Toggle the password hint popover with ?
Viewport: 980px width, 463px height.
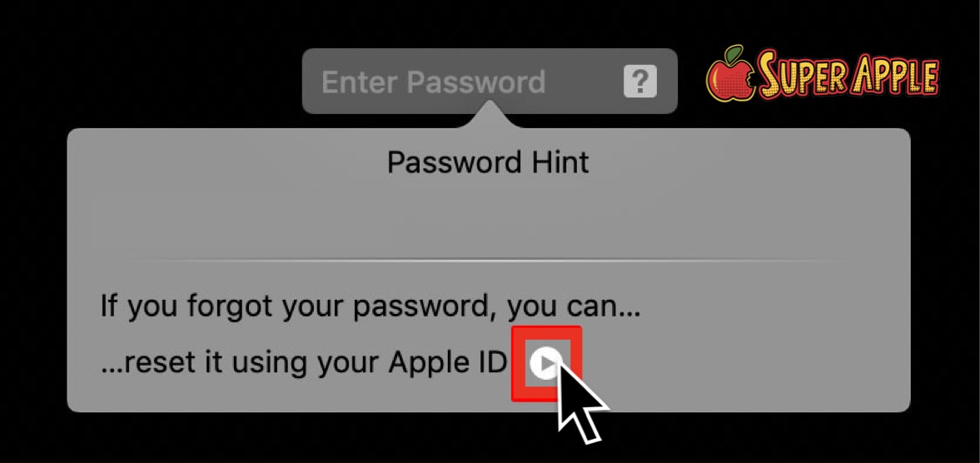(640, 82)
